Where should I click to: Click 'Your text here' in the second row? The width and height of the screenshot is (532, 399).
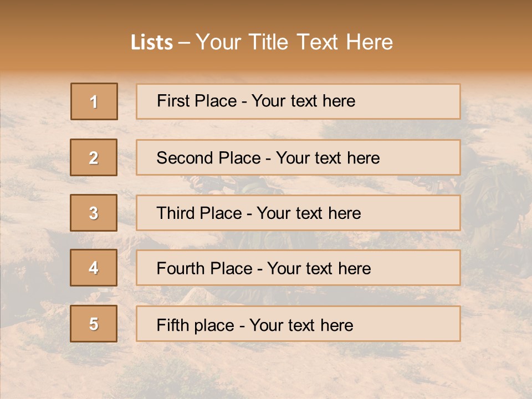[x=328, y=158]
